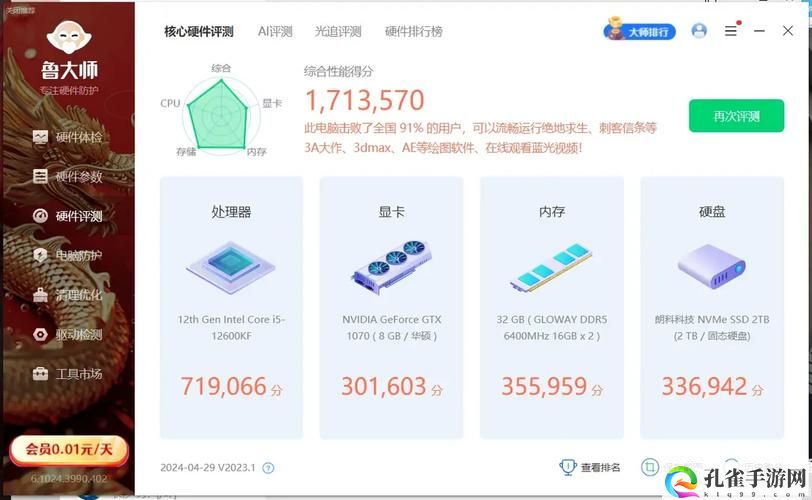Click the 综合性能得分 label
Screen dimensions: 812x500
coord(339,71)
